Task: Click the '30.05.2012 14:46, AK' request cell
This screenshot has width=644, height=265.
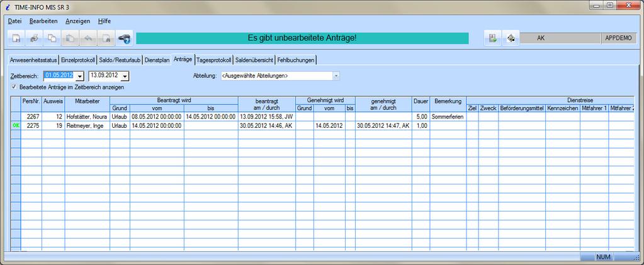Action: pos(266,126)
